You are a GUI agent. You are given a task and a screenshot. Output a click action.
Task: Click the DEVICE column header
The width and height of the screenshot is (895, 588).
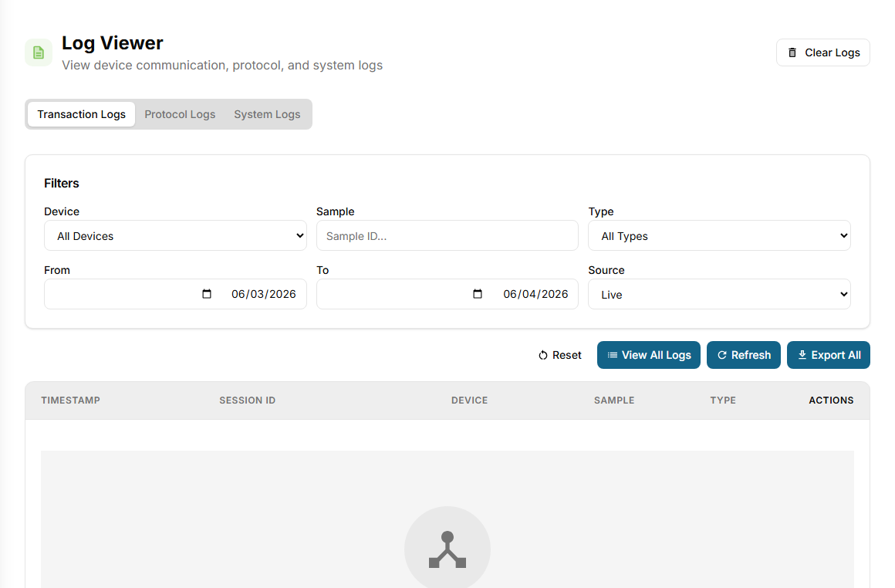point(469,400)
